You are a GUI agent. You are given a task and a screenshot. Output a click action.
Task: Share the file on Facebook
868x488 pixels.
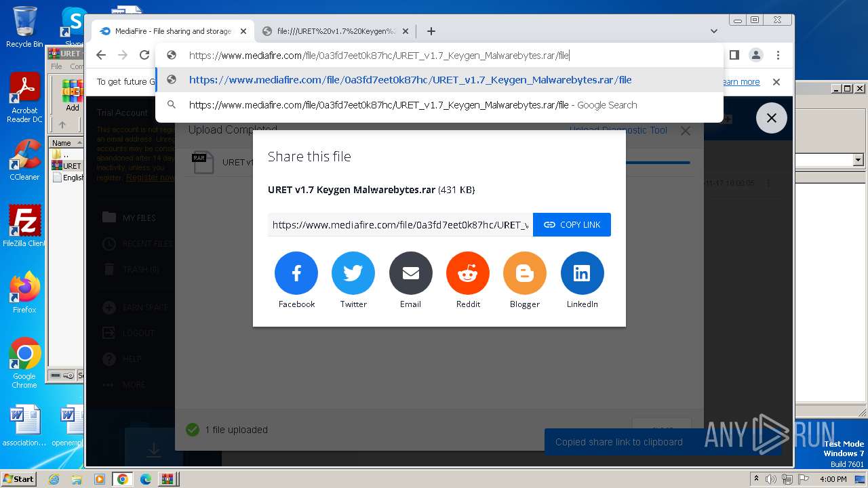pos(296,273)
